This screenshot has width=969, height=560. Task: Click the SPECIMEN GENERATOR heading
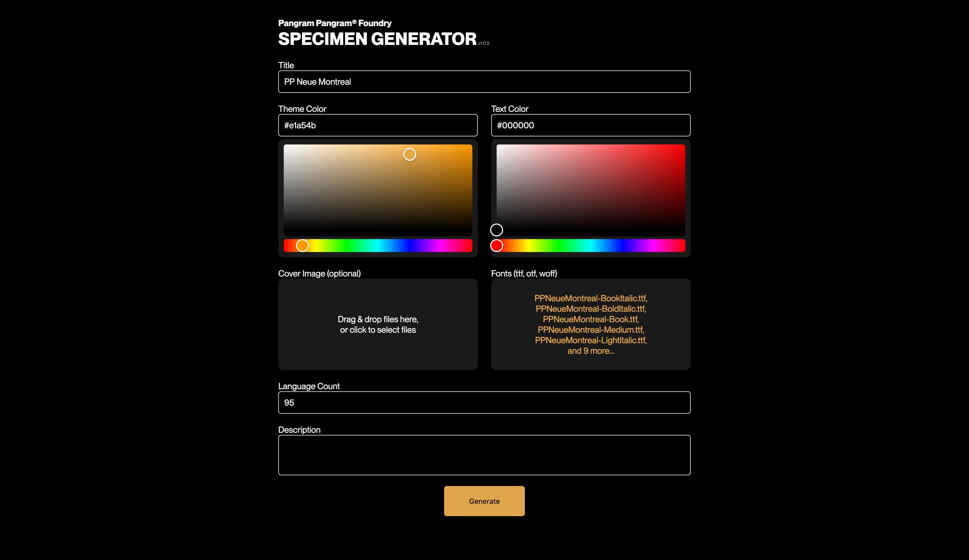377,39
